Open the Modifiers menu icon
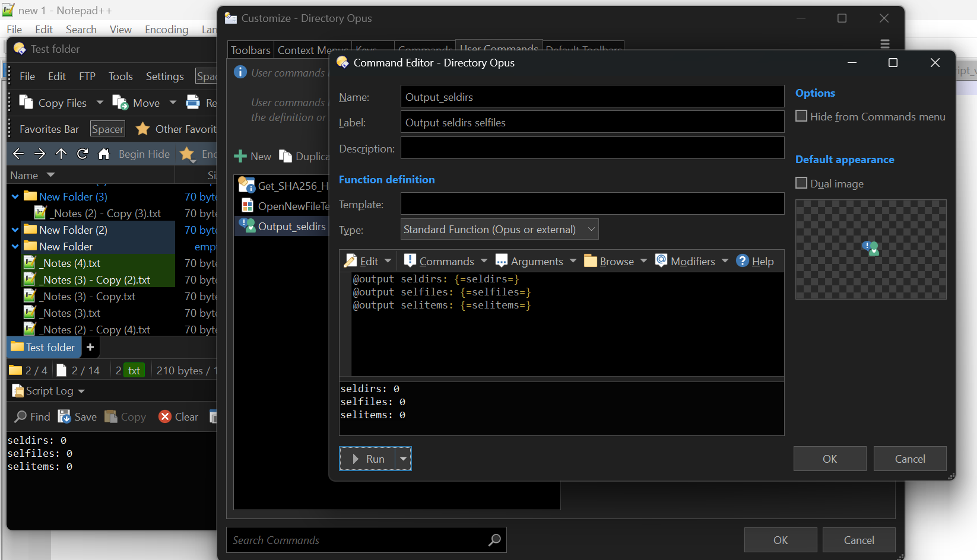This screenshot has width=977, height=560. (x=661, y=261)
